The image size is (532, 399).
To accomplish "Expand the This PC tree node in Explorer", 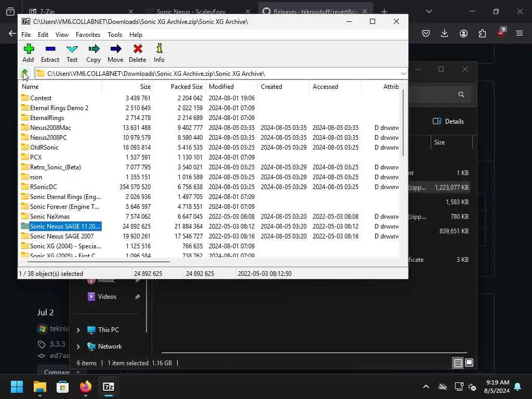I will point(78,330).
